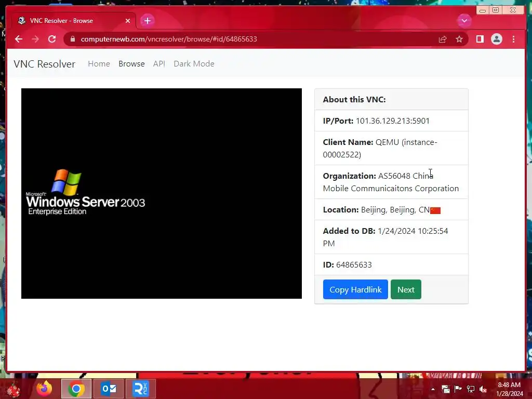The width and height of the screenshot is (532, 399).
Task: Open the Browse nav item
Action: click(x=131, y=64)
